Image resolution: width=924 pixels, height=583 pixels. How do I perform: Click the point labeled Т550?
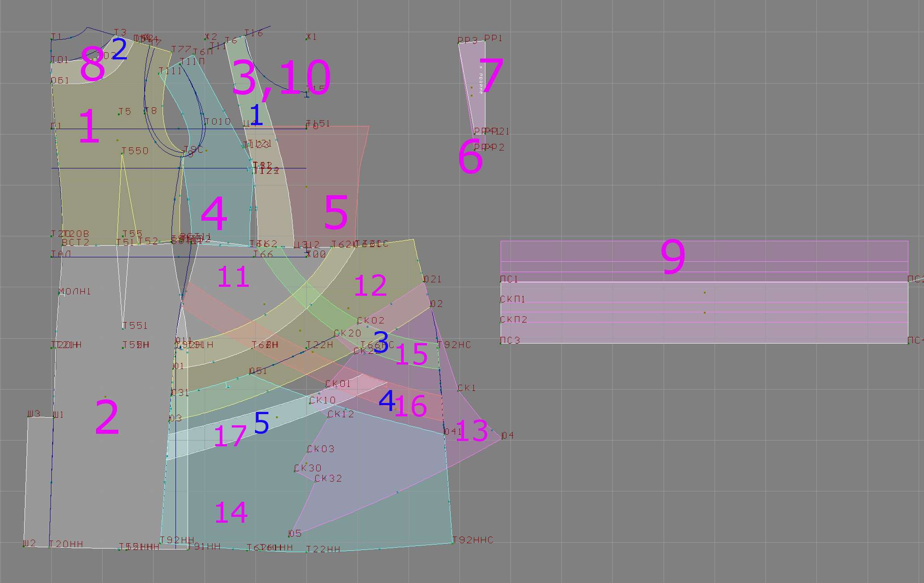pos(122,154)
